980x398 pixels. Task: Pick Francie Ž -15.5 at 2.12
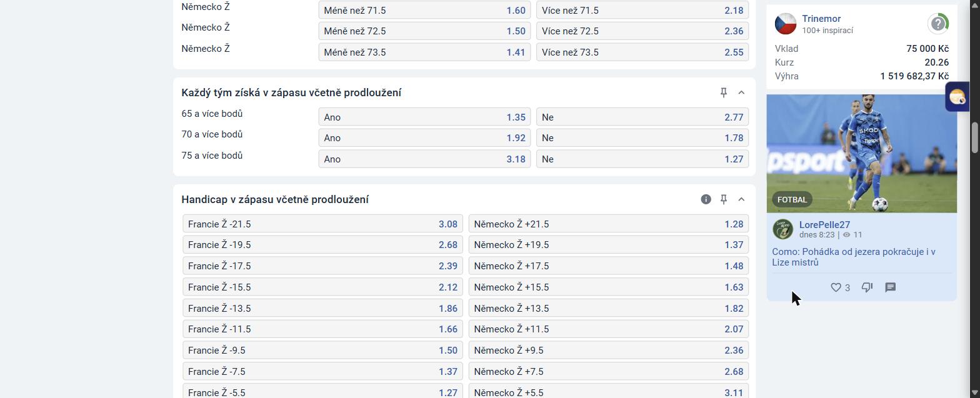(322, 287)
